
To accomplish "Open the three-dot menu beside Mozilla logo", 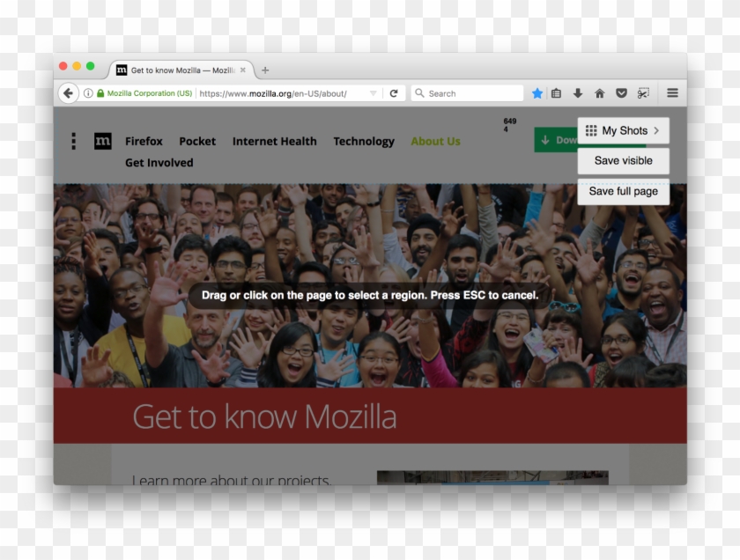I will pyautogui.click(x=73, y=141).
